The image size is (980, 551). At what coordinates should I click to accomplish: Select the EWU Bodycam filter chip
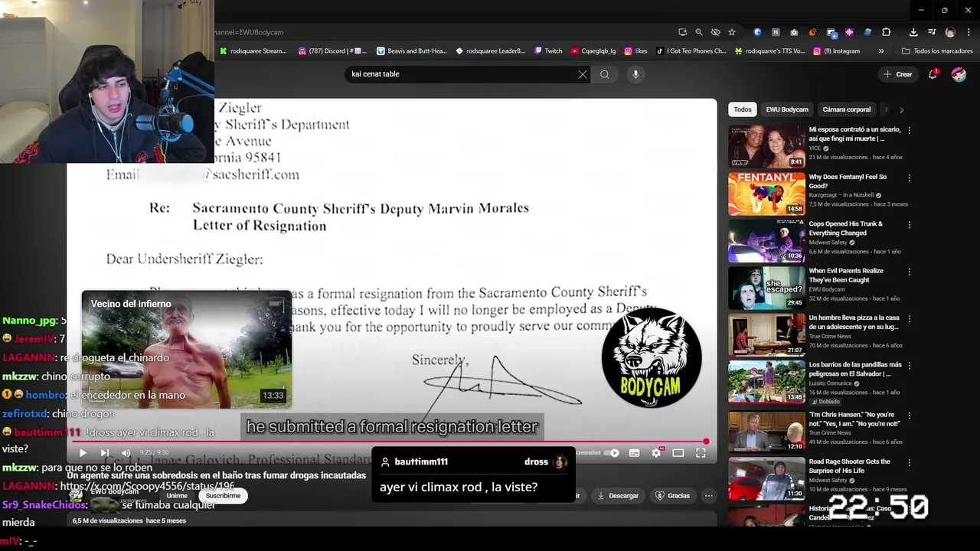pos(787,109)
